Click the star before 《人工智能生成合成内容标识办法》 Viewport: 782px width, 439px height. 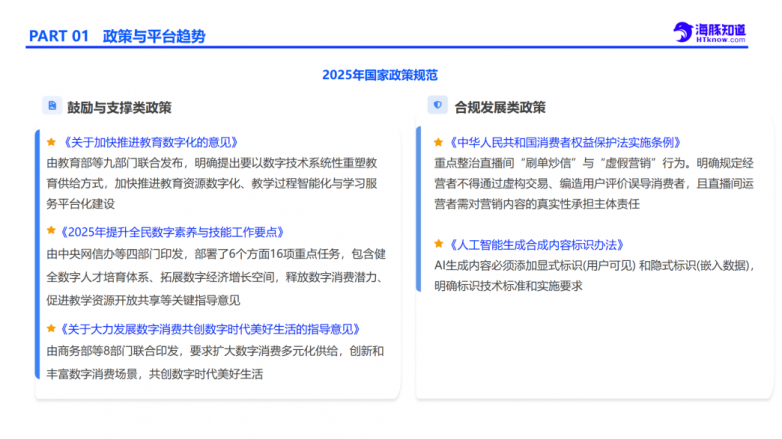[x=438, y=243]
